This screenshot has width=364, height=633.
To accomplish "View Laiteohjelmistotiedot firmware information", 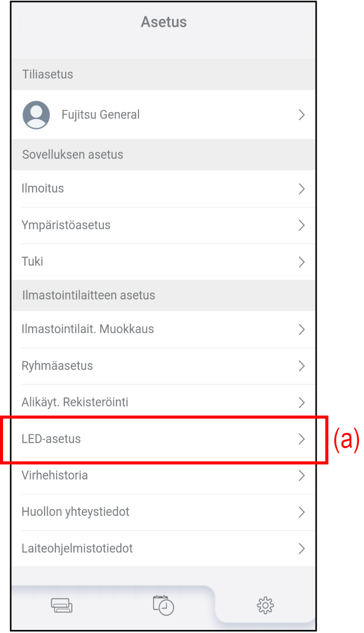I will [77, 548].
